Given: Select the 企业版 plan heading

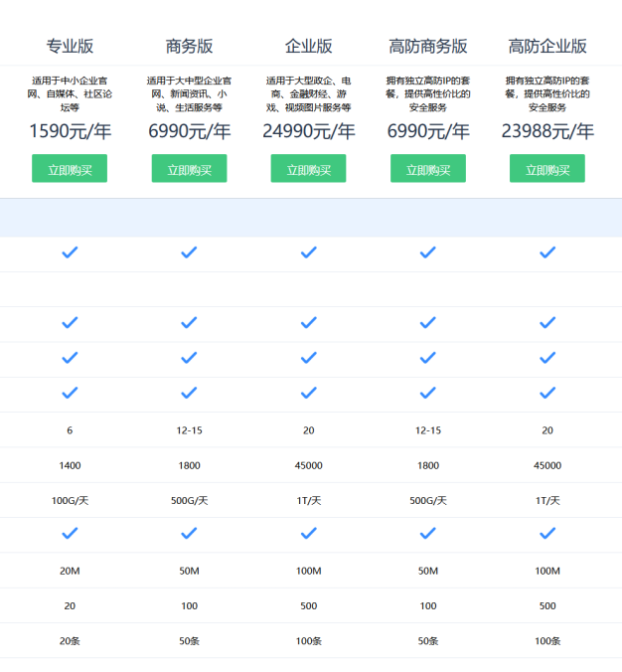Looking at the screenshot, I should point(308,47).
